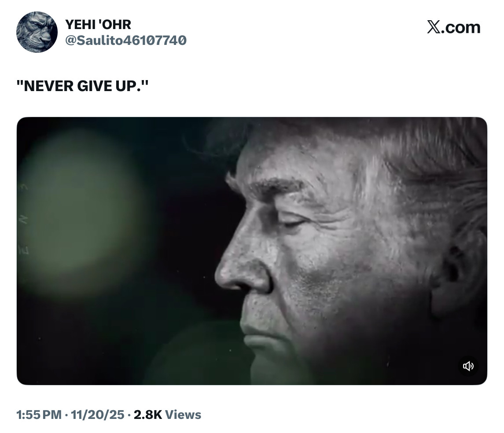
Task: Open the 1:55 PM timestamp
Action: 39,415
